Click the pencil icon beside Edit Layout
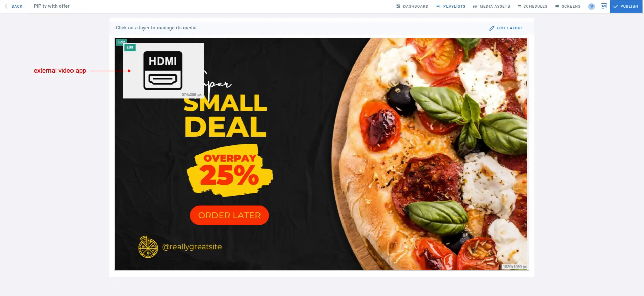Screen dimensions: 644x296 (x=492, y=28)
